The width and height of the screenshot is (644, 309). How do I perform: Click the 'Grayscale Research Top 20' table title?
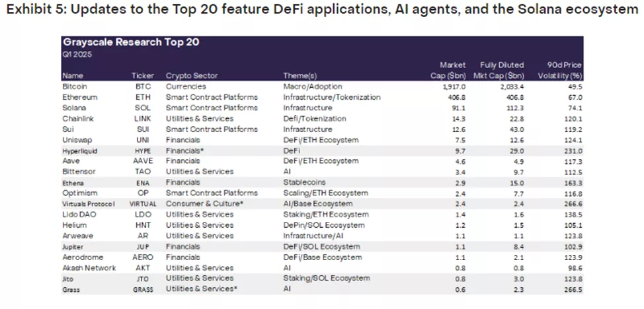pos(131,42)
